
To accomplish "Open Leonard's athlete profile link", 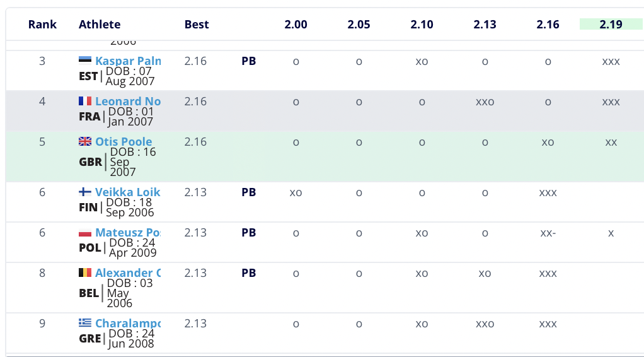I will [128, 102].
